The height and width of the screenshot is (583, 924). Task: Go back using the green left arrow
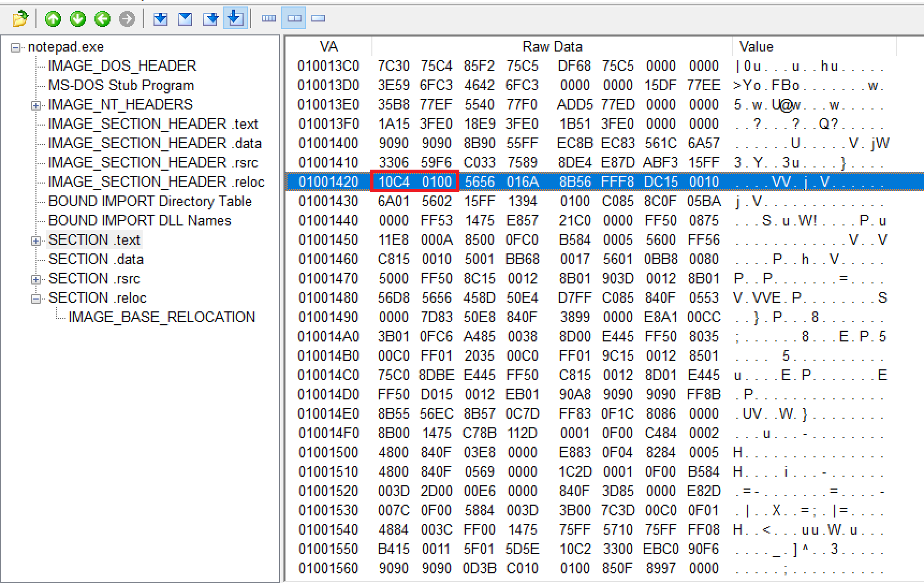click(102, 19)
